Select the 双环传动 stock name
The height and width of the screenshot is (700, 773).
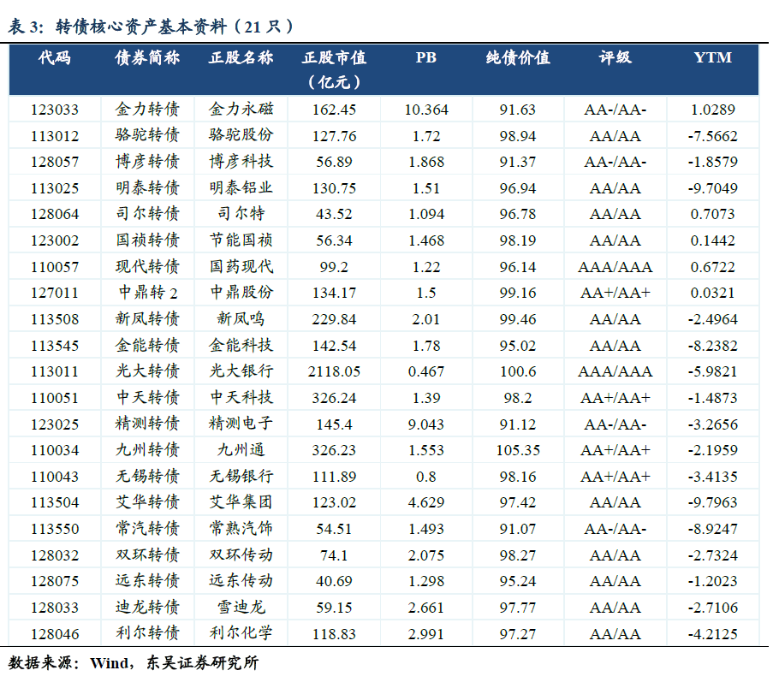[241, 555]
